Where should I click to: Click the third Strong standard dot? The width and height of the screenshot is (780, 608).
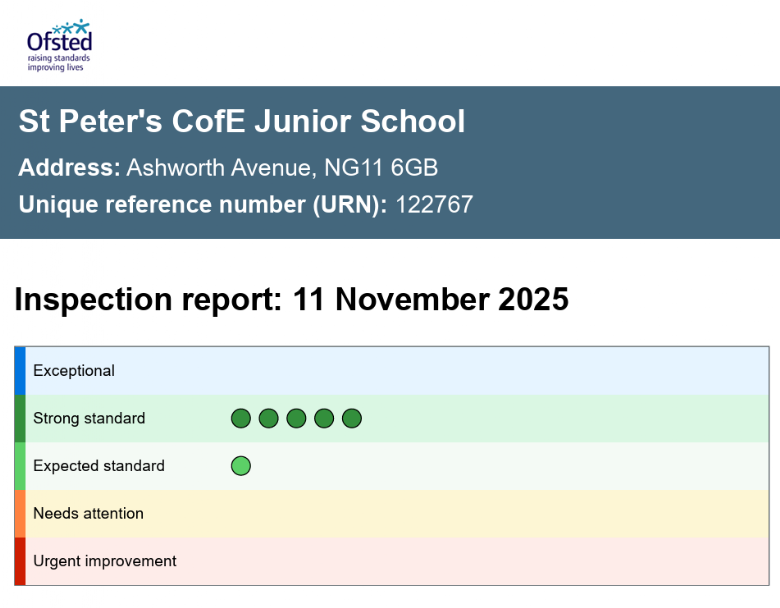pos(296,418)
